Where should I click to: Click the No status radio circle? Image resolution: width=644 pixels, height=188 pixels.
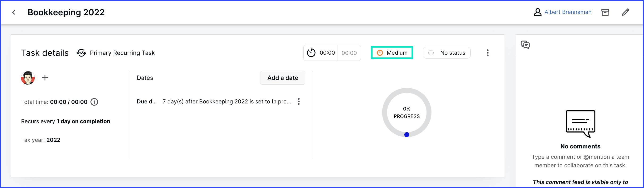(431, 53)
